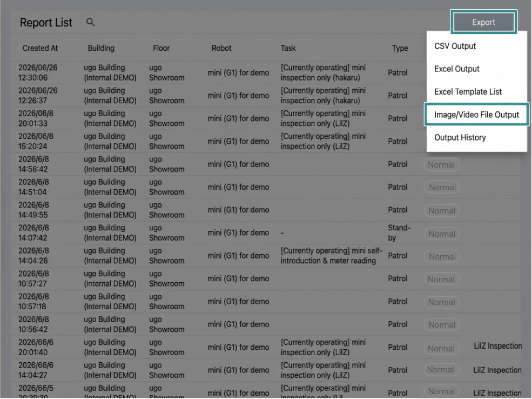Screen dimensions: 532x399
Task: Click the Report List heading
Action: [46, 22]
